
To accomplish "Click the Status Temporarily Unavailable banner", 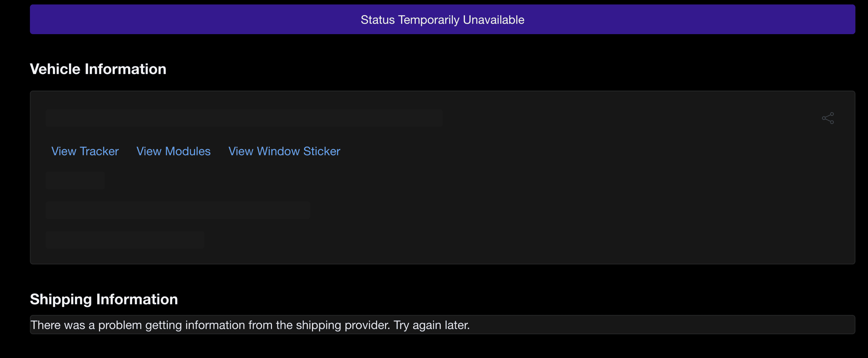I will tap(442, 20).
